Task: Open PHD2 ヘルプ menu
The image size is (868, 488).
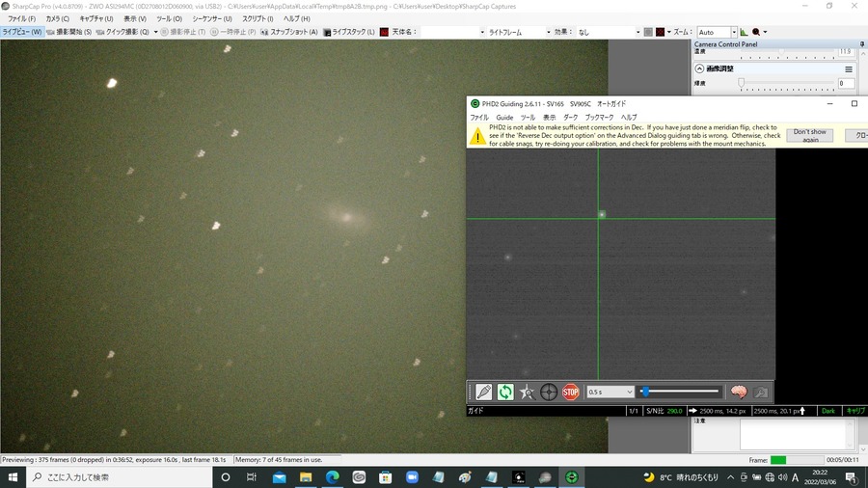Action: pyautogui.click(x=628, y=118)
